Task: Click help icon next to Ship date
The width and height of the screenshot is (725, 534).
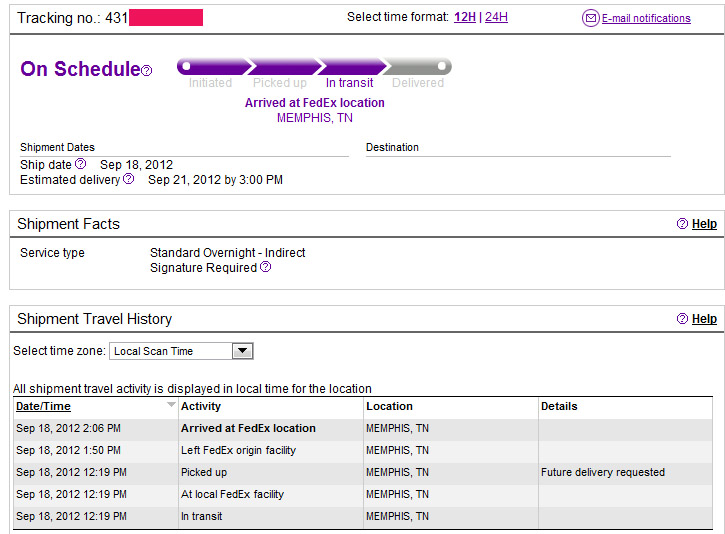Action: tap(80, 164)
